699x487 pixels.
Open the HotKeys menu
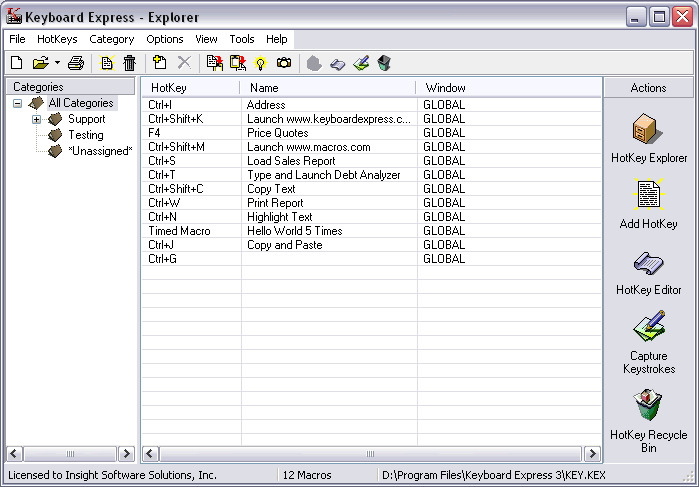click(x=57, y=39)
